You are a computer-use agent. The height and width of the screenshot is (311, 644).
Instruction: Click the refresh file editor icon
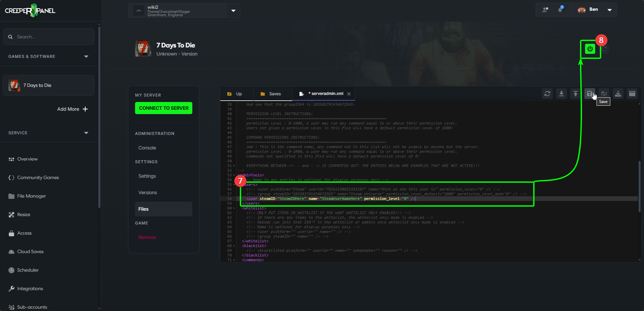point(547,94)
